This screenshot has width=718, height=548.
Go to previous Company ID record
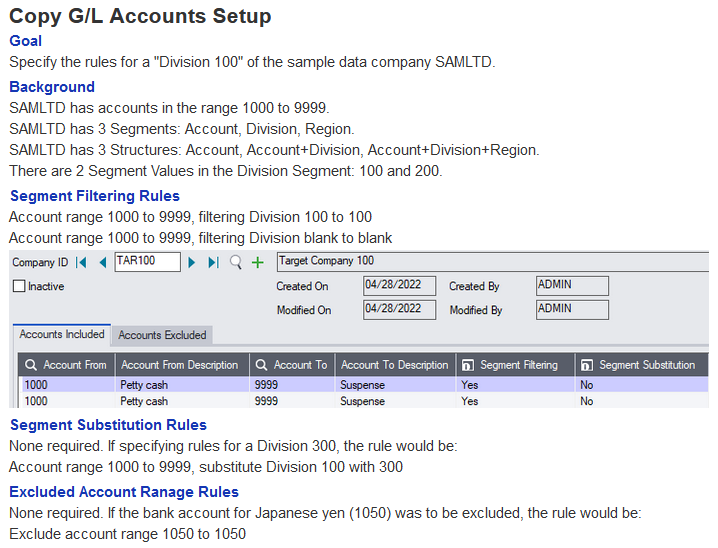102,262
